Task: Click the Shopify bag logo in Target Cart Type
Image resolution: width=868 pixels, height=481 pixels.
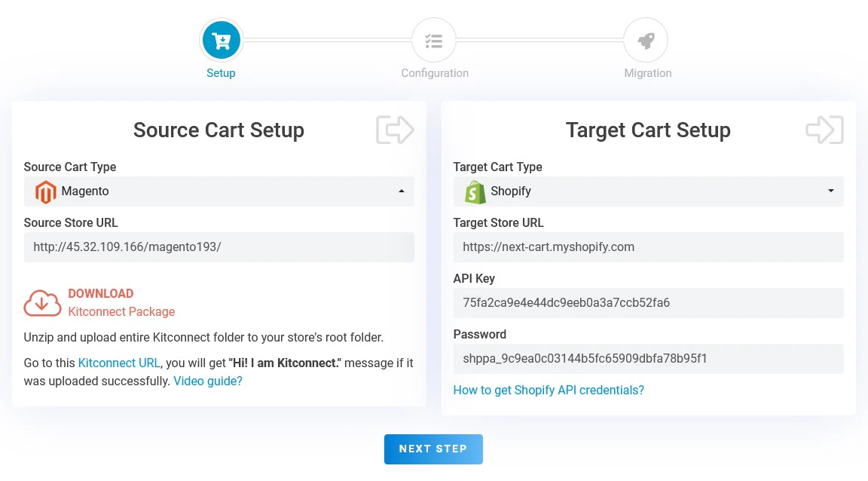Action: (x=475, y=191)
